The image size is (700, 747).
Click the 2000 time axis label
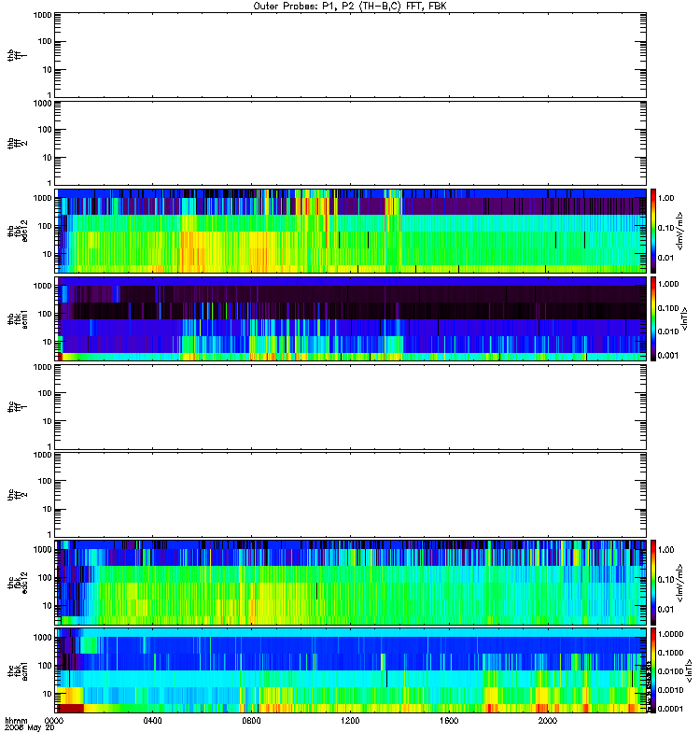(548, 721)
